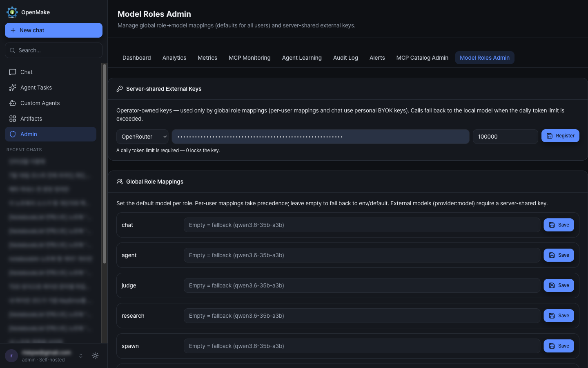Register the server-shared key

[560, 136]
